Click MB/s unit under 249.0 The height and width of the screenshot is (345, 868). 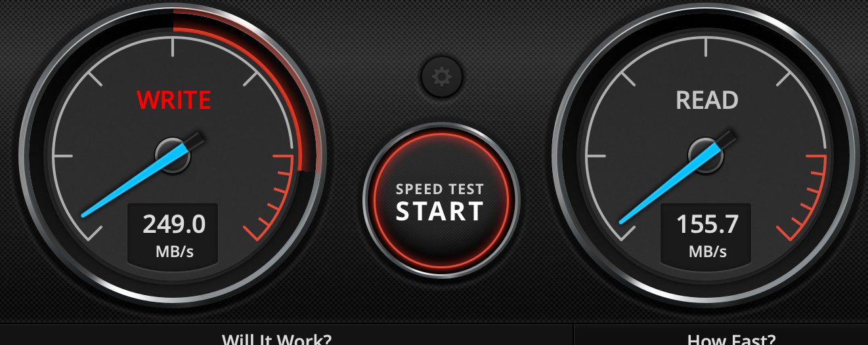tap(175, 251)
